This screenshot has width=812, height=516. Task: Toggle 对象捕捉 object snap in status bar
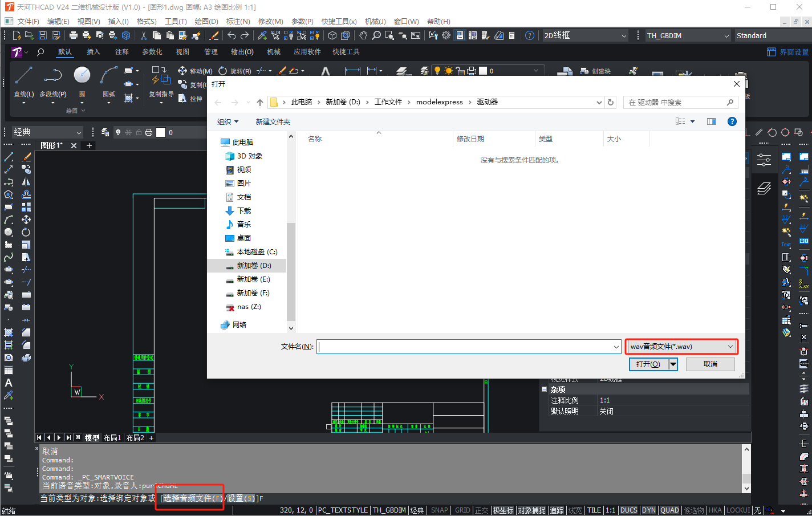point(531,510)
